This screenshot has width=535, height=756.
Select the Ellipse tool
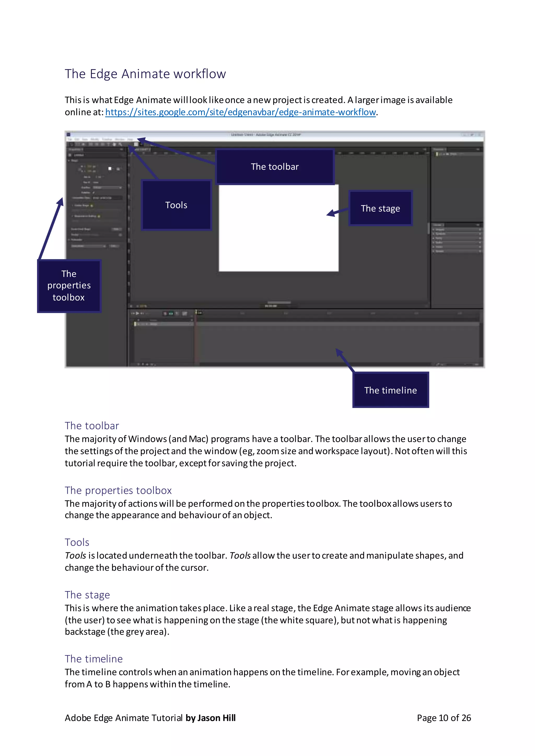(x=103, y=145)
